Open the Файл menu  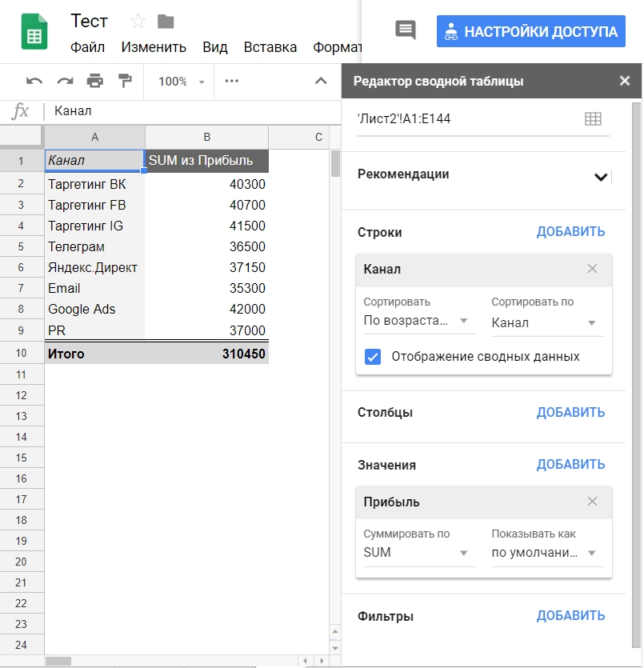click(x=87, y=47)
